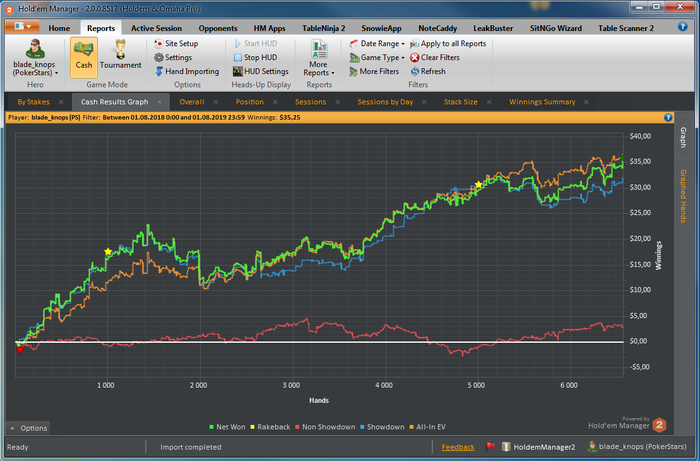The image size is (700, 461).
Task: Click blade_knops (PokerStars) in status bar
Action: [637, 447]
